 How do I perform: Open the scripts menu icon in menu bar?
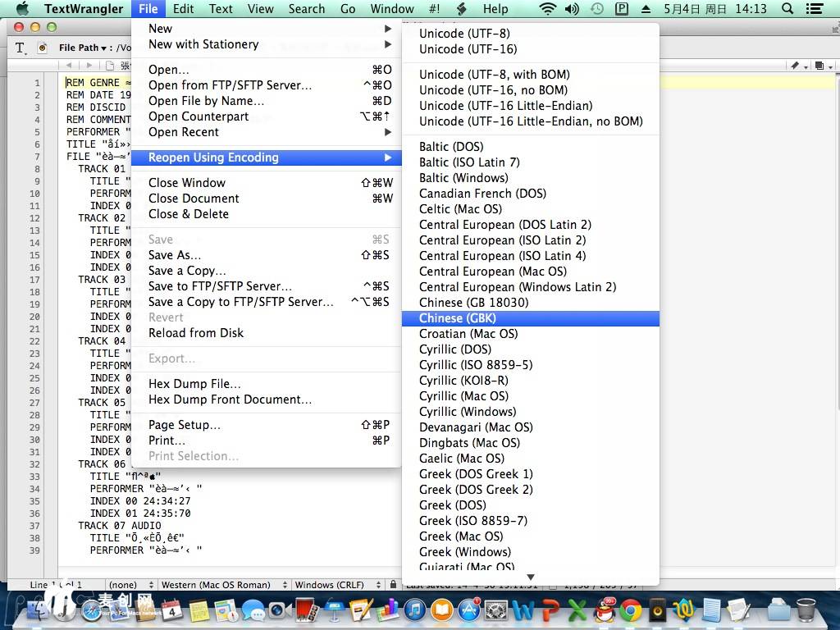click(x=461, y=9)
